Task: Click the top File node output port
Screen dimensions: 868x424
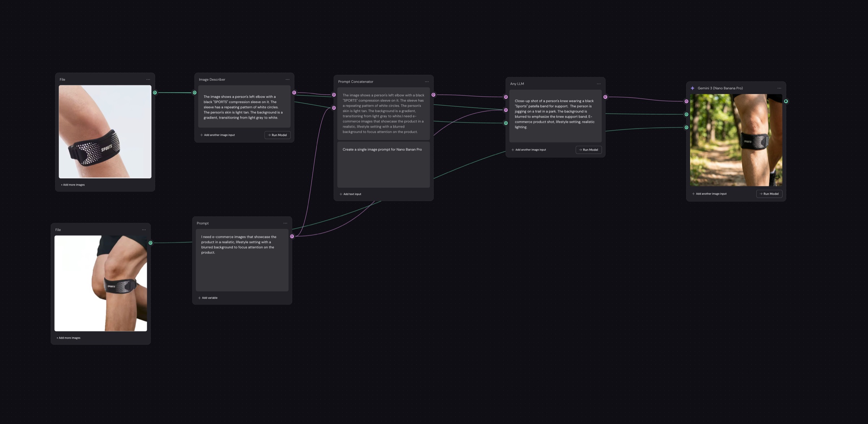Action: pyautogui.click(x=155, y=93)
